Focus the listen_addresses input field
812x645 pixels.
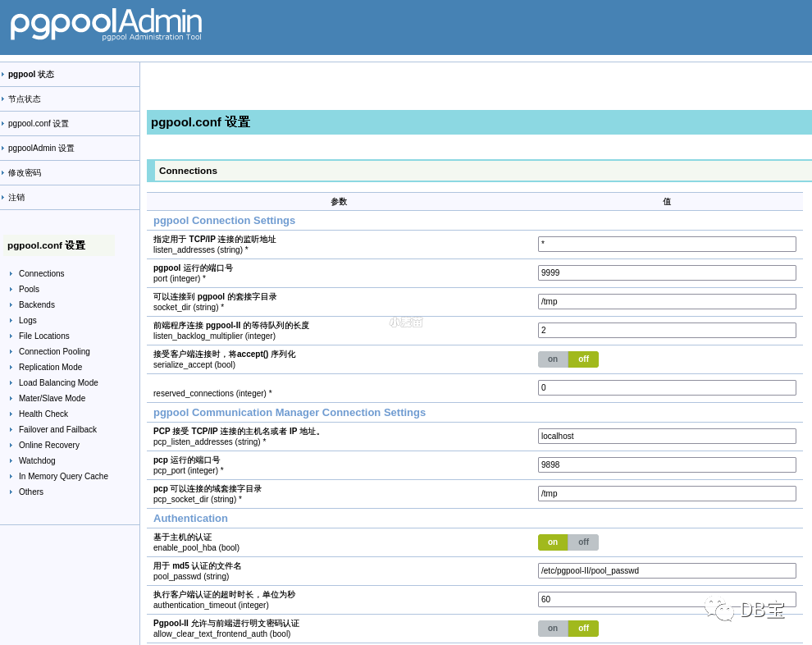point(667,244)
